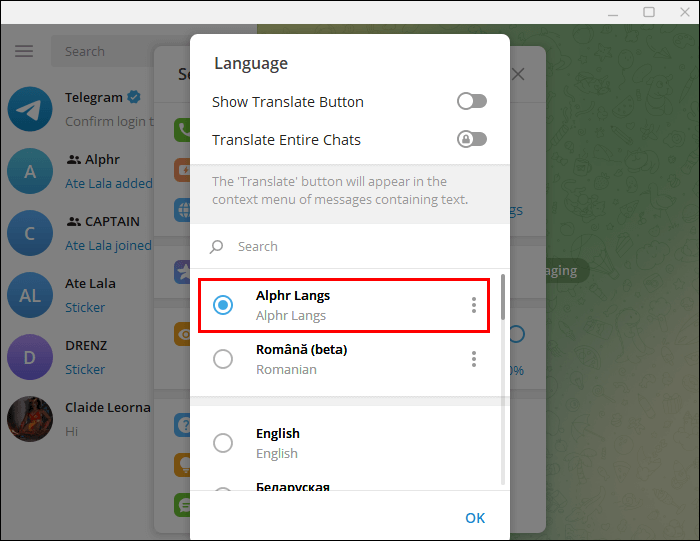Minimize the Telegram window
Viewport: 700px width, 541px height.
(x=613, y=13)
